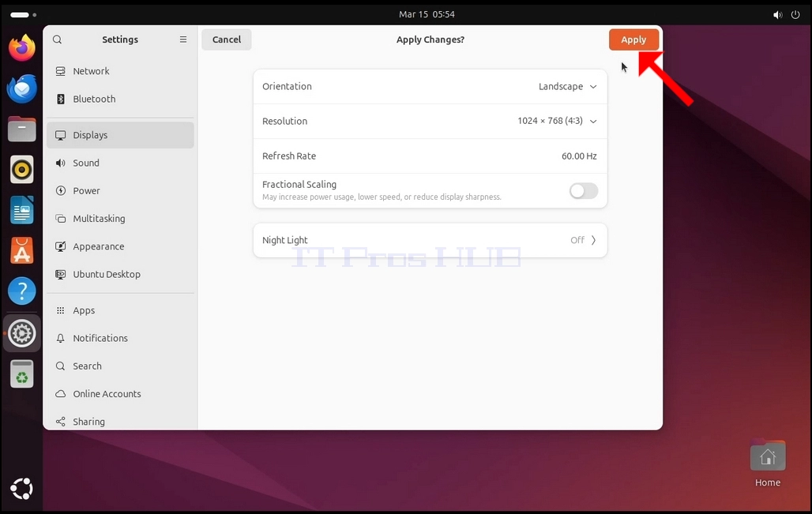Click the Refresh Rate 60.00 Hz value
Image resolution: width=812 pixels, height=514 pixels.
click(579, 156)
